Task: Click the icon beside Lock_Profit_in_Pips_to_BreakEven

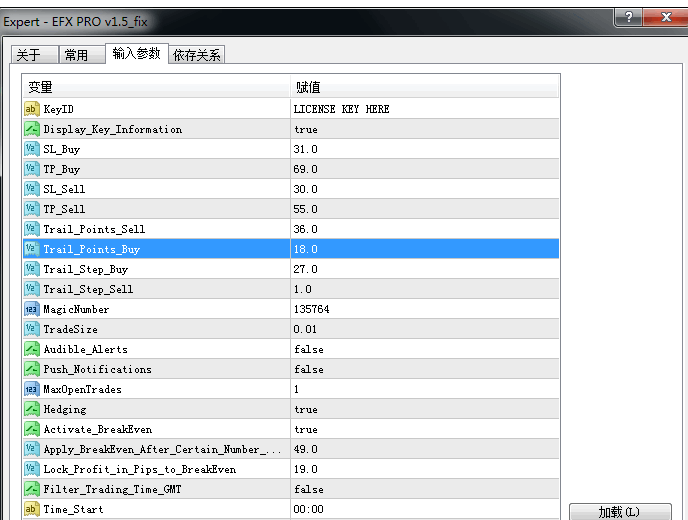Action: [31, 469]
